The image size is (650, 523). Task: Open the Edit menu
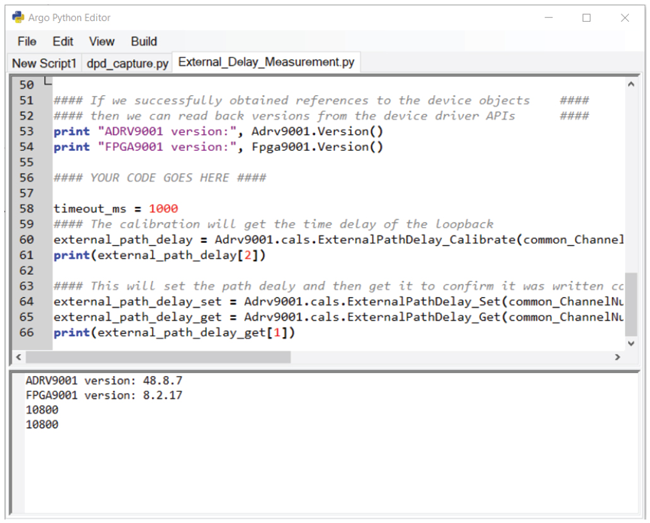(x=63, y=41)
